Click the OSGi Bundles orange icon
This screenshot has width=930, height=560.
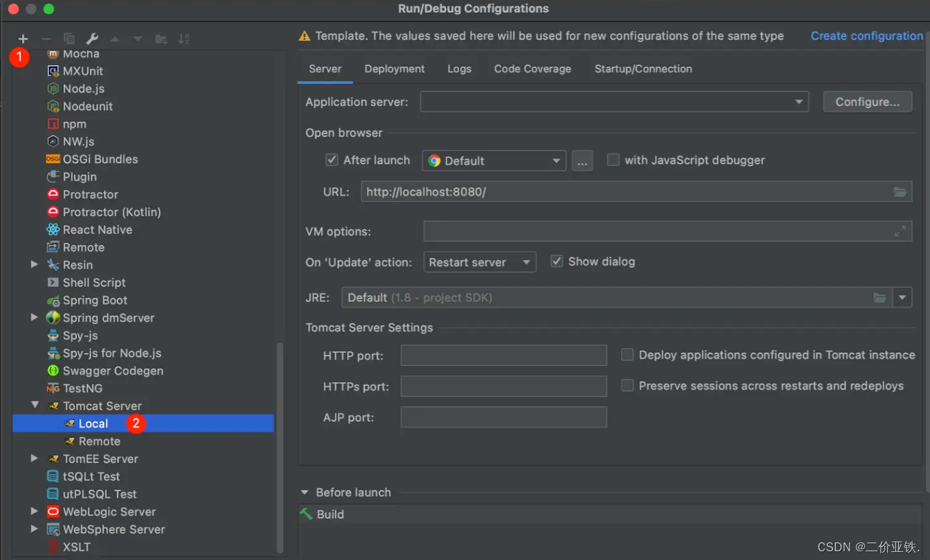53,159
